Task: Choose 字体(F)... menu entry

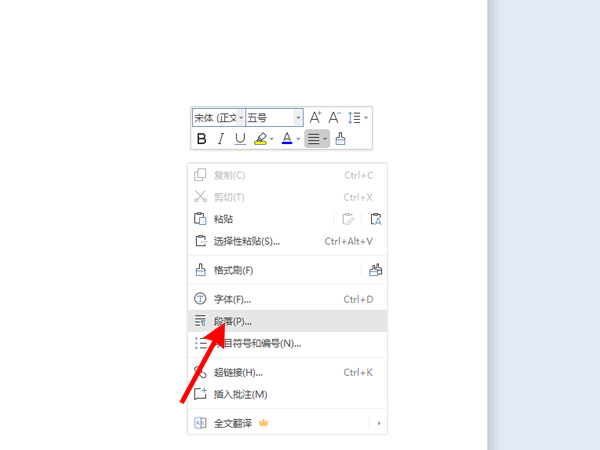Action: (232, 299)
